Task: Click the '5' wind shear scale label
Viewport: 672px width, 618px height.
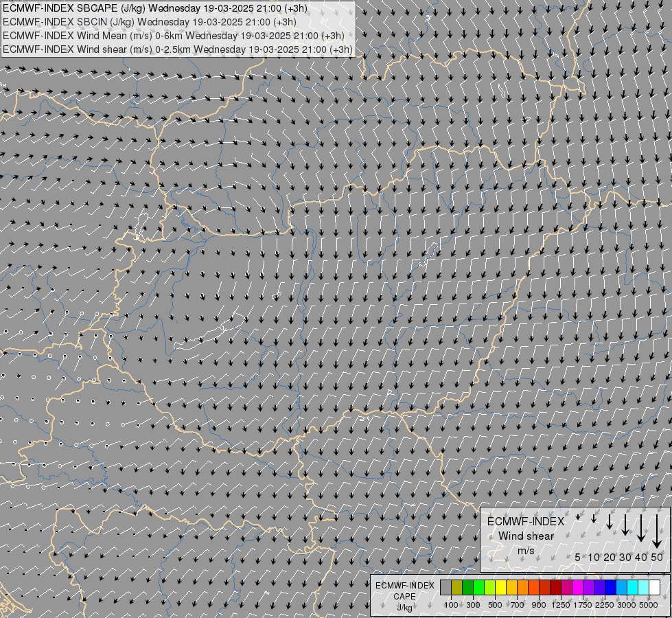Action: pyautogui.click(x=578, y=557)
